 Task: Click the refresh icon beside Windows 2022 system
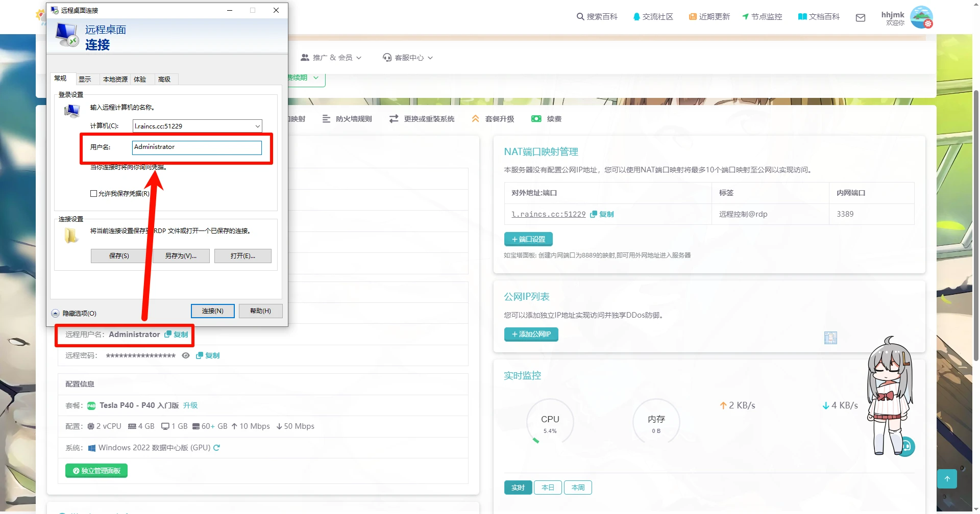pos(216,448)
